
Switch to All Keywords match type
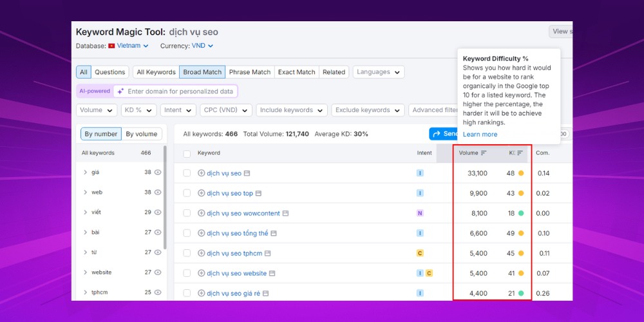pos(156,72)
